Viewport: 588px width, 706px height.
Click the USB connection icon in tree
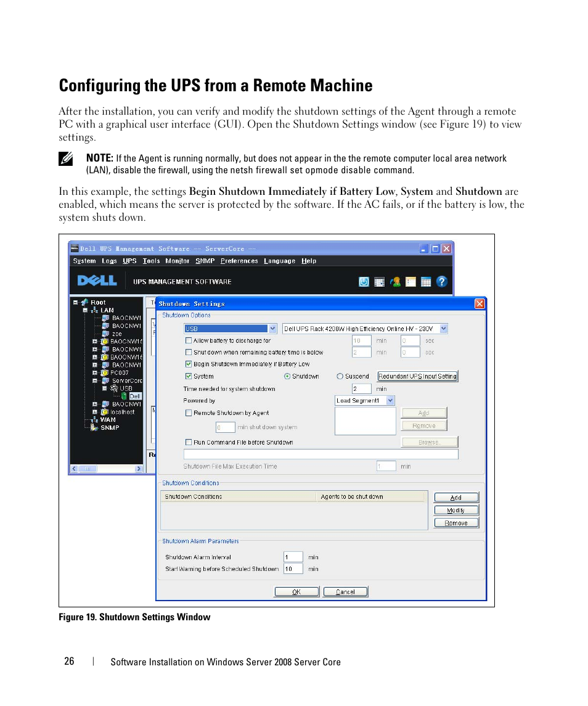point(115,388)
